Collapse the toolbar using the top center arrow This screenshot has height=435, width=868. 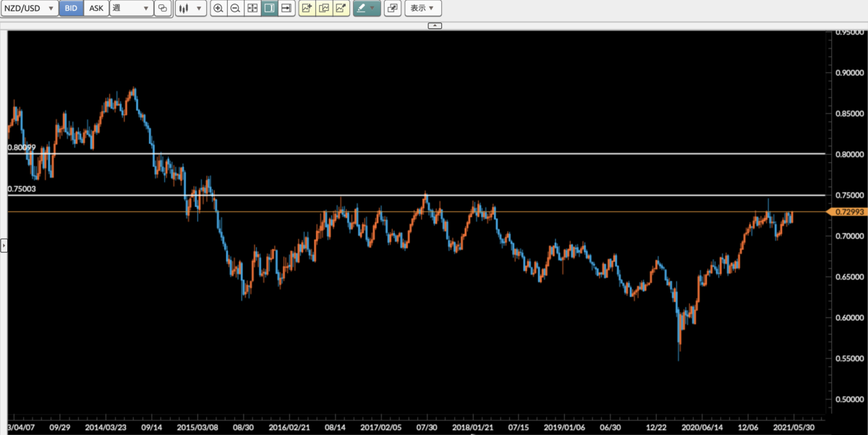point(434,25)
